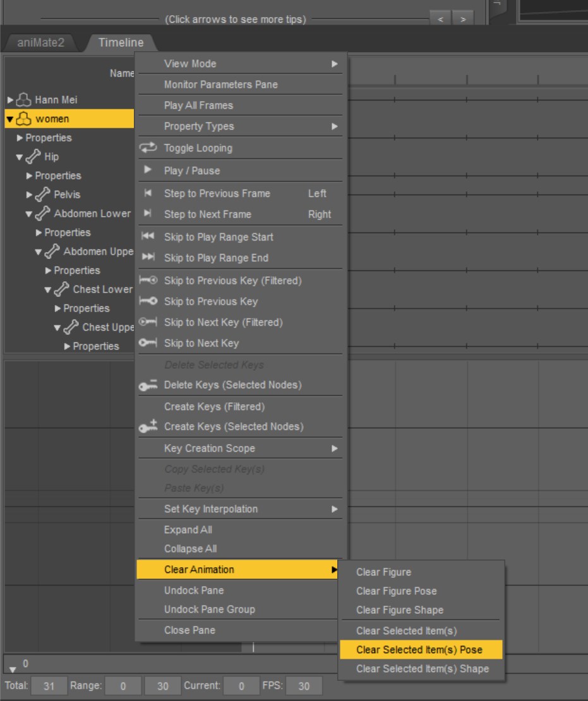Click Expand All in the context menu
588x701 pixels.
(x=241, y=530)
